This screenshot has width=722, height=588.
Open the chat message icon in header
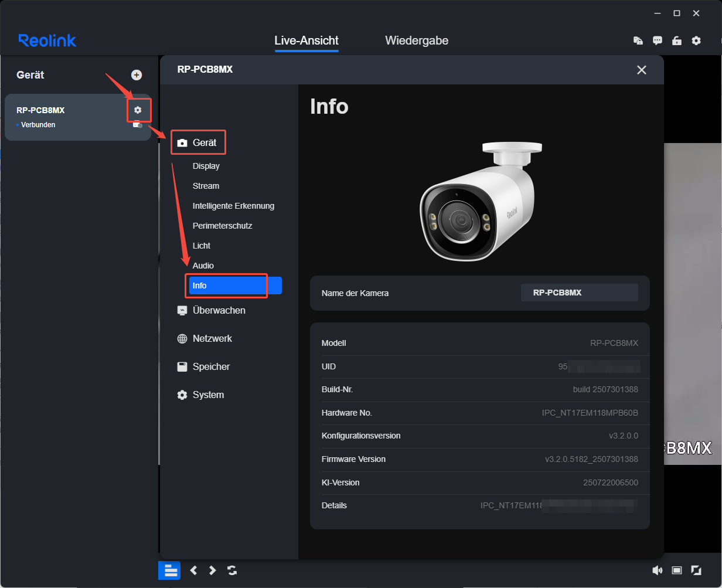point(658,40)
